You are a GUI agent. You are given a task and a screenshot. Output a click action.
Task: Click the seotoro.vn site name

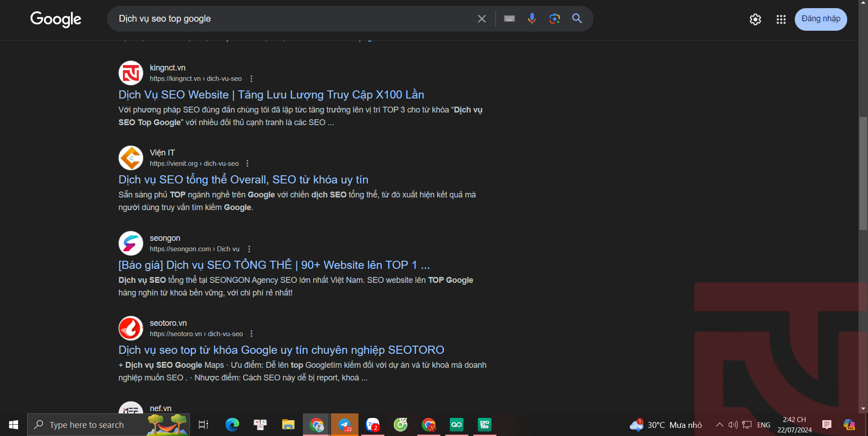pyautogui.click(x=168, y=323)
